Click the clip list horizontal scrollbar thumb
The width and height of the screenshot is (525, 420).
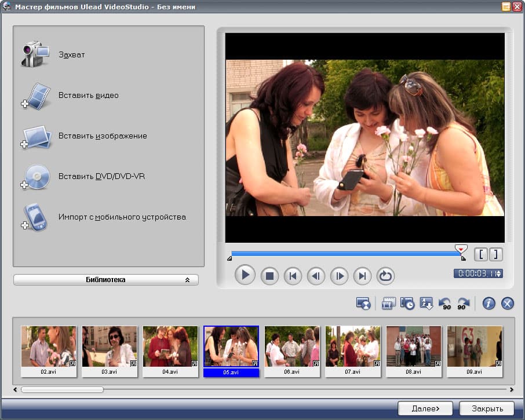coord(62,389)
